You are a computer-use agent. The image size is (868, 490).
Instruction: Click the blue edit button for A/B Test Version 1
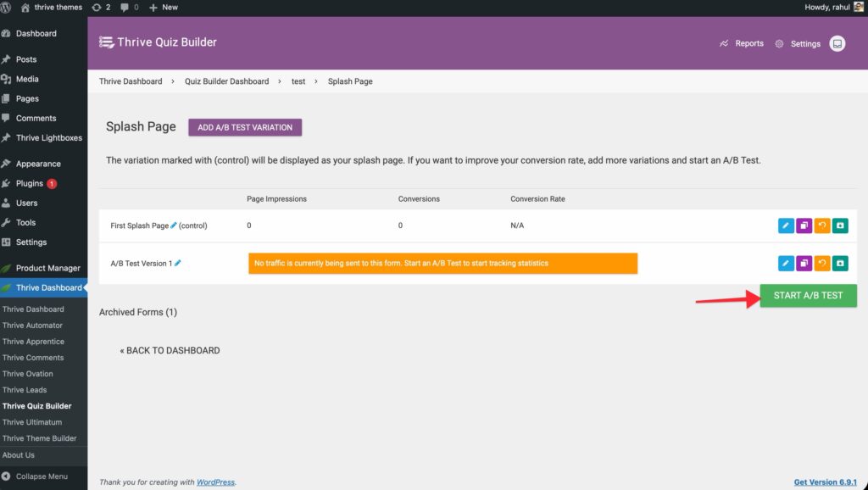(x=786, y=264)
